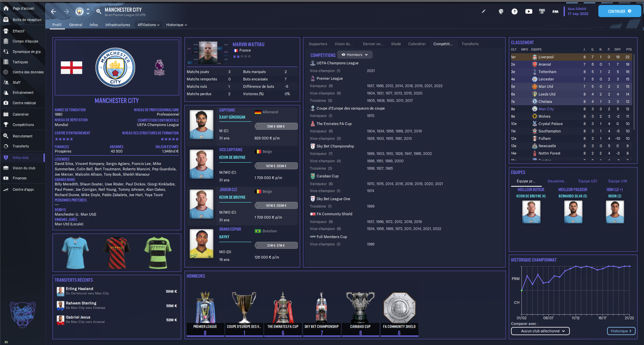Select the Transferts panel tab
Image resolution: width=644 pixels, height=345 pixels.
[x=470, y=44]
